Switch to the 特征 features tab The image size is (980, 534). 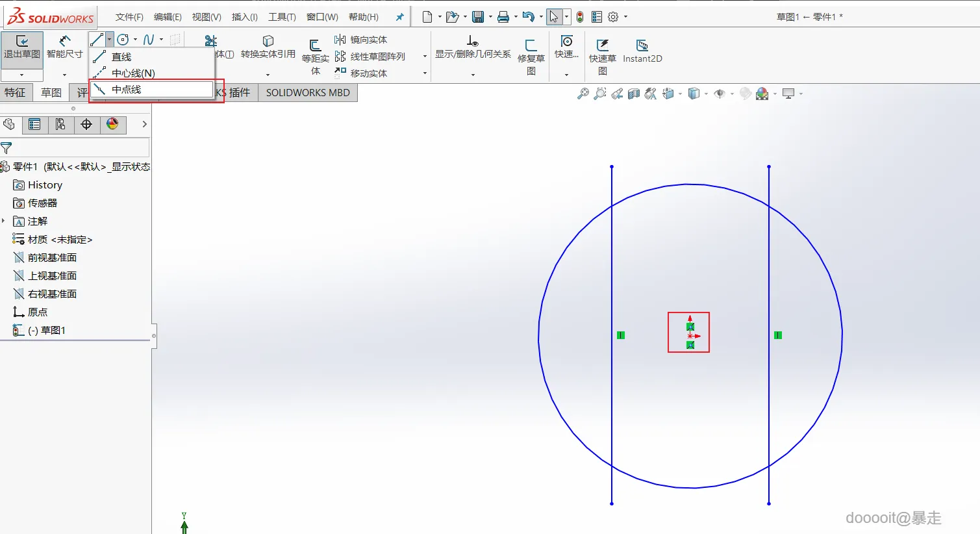(15, 93)
